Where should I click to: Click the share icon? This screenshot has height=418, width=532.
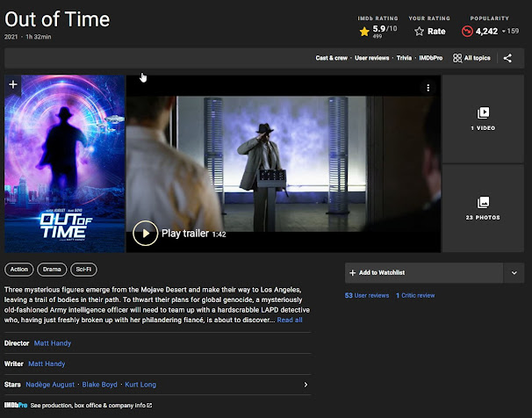tap(507, 58)
